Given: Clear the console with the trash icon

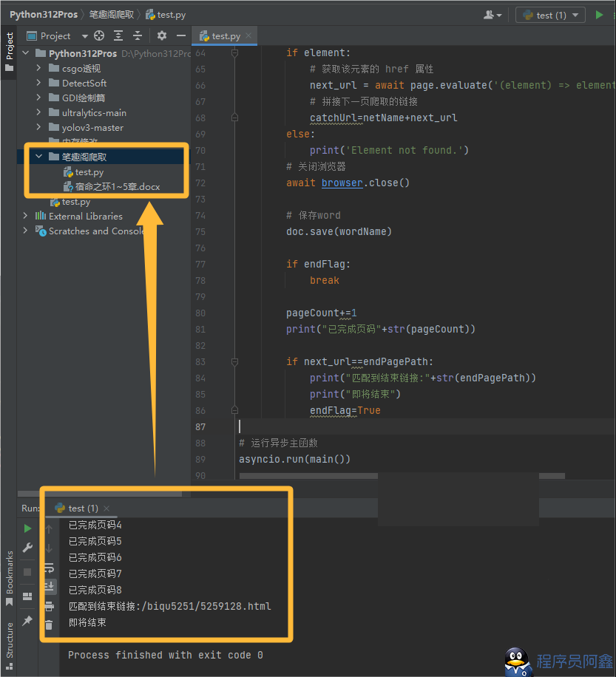Looking at the screenshot, I should 49,625.
